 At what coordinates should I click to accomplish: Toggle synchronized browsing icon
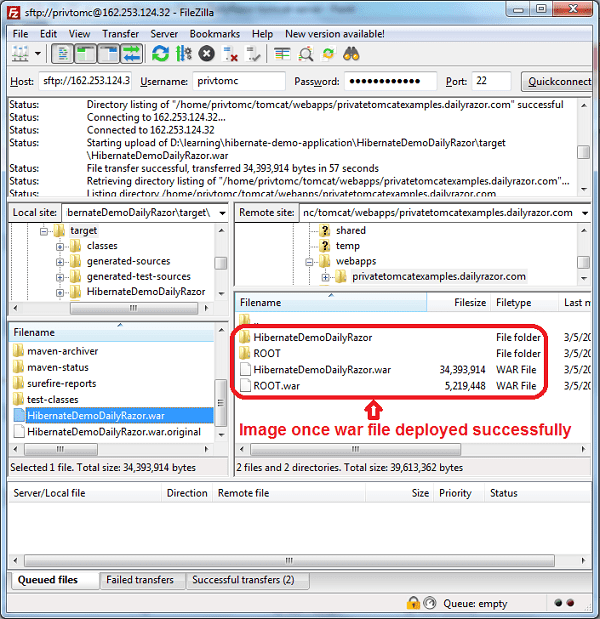[328, 54]
